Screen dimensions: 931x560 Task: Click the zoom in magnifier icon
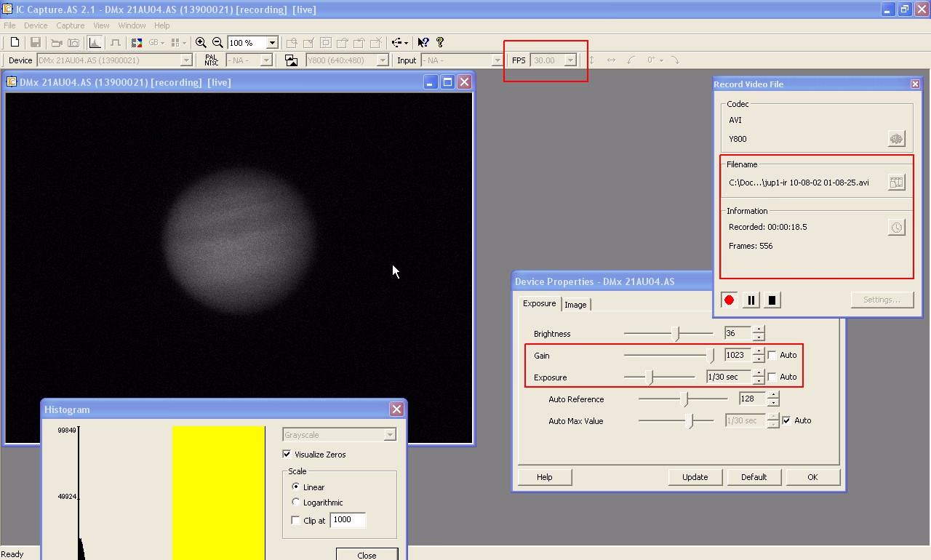(201, 43)
